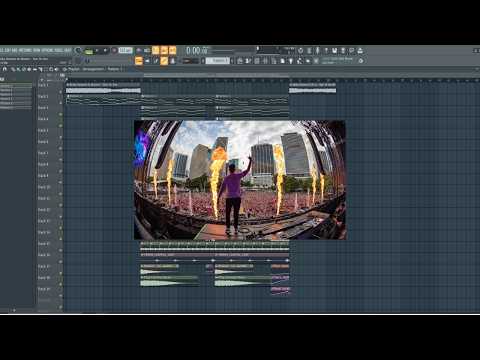Click the Stop button in transport
The width and height of the screenshot is (480, 360).
(x=105, y=51)
